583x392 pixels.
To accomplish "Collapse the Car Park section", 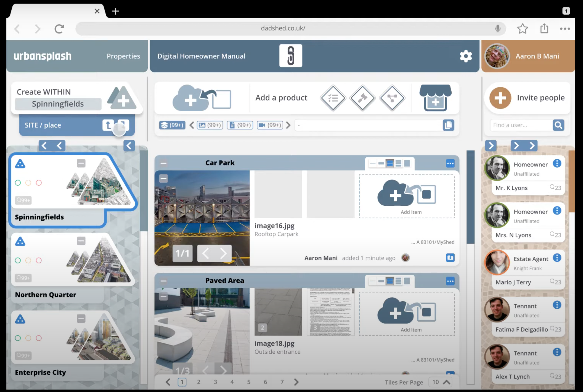I will (163, 163).
